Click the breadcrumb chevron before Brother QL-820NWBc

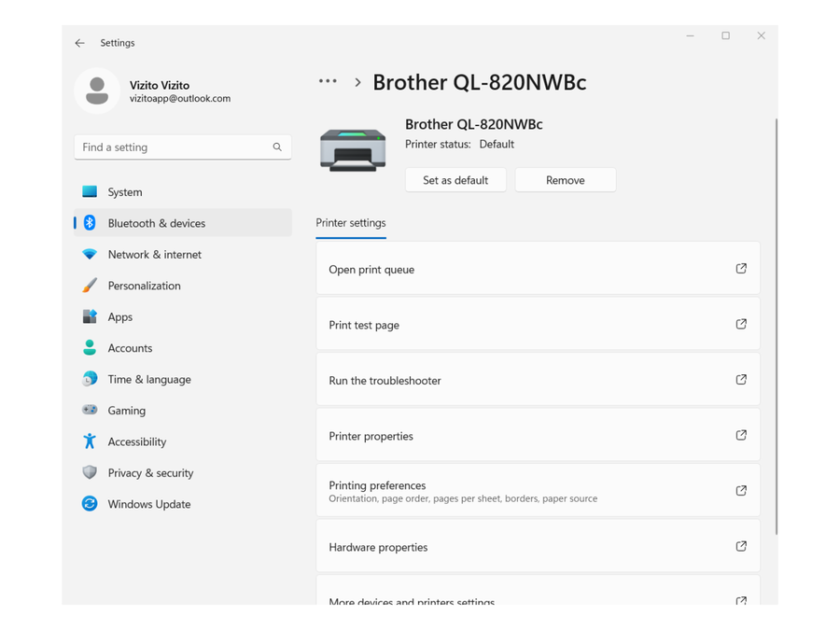coord(357,82)
